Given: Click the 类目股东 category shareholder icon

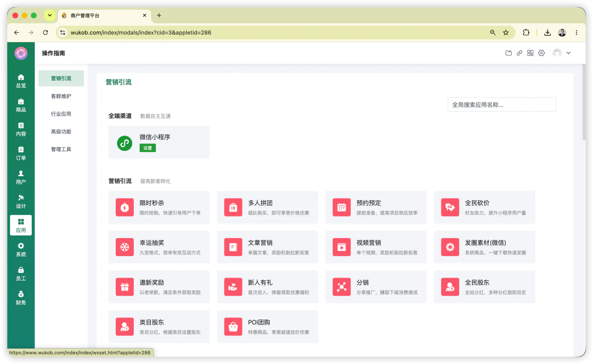Looking at the screenshot, I should (125, 327).
